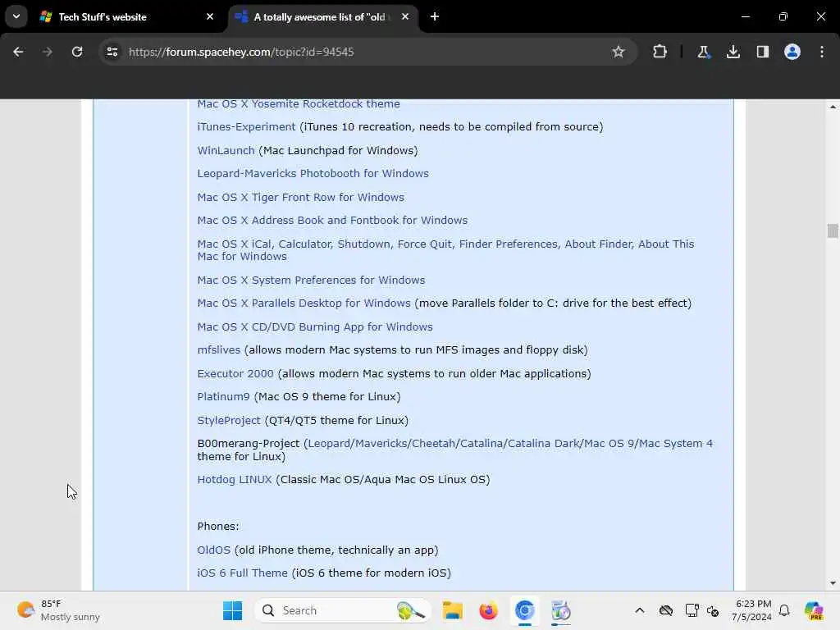Toggle the browser side panel

click(x=762, y=52)
